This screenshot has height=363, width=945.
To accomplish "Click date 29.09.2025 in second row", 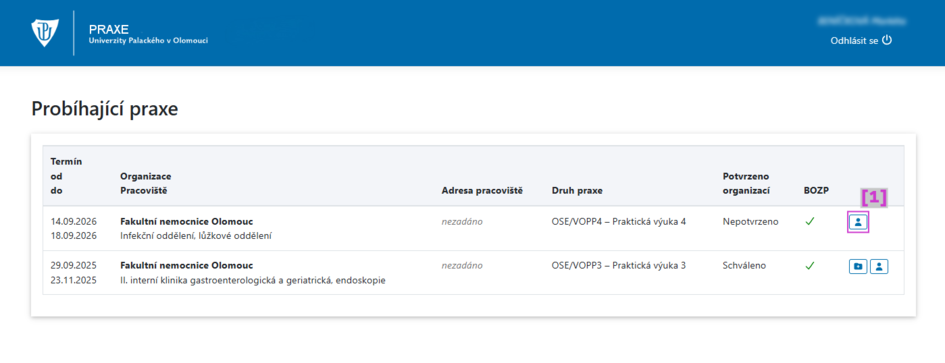I will (x=74, y=265).
